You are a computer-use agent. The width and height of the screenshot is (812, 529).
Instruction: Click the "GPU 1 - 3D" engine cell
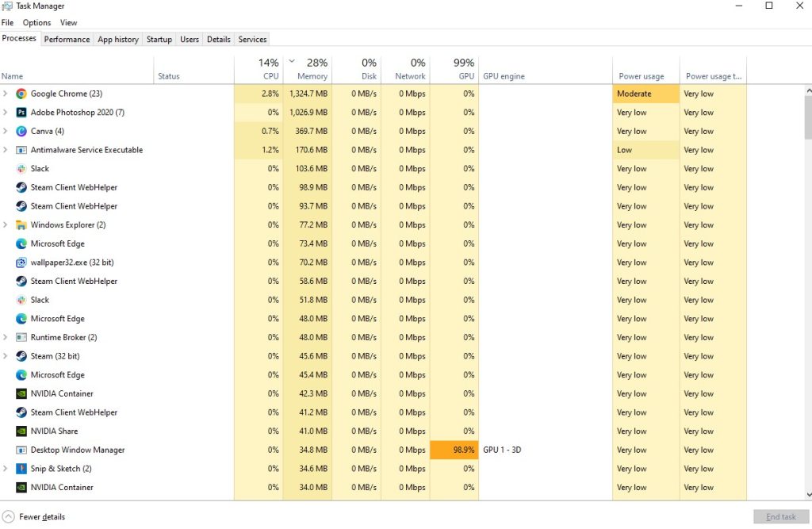coord(546,450)
